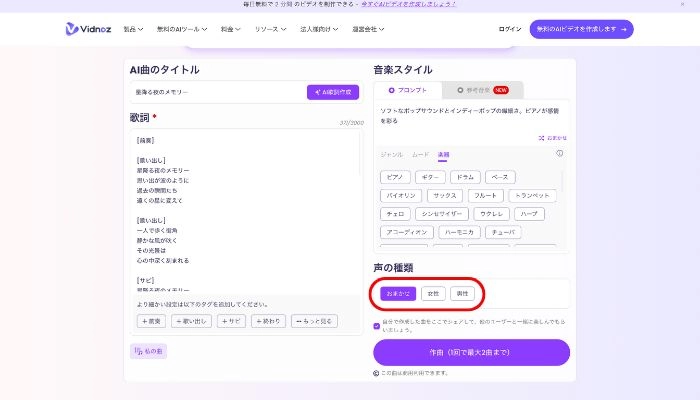Viewport: 700px width, 400px height.
Task: Click inside the lyrics text area
Action: coord(245,210)
